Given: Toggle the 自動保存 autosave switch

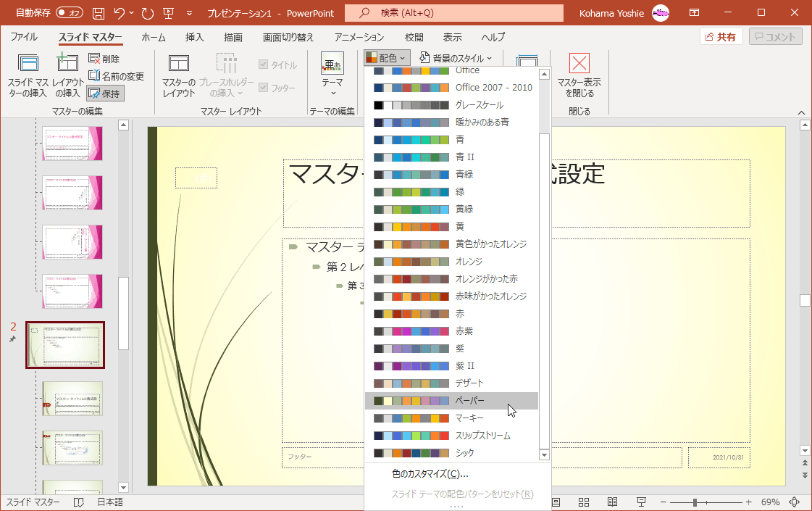Looking at the screenshot, I should click(69, 13).
